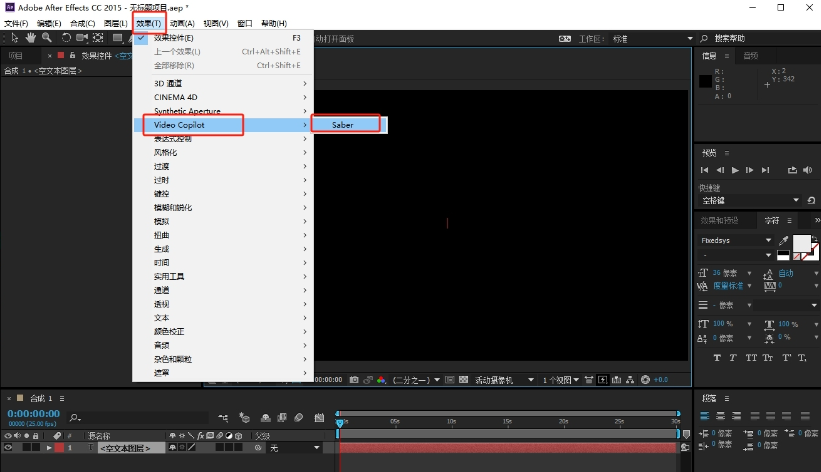Select the Hand tool in the toolbar
Screen dimensions: 821x472
pyautogui.click(x=32, y=39)
